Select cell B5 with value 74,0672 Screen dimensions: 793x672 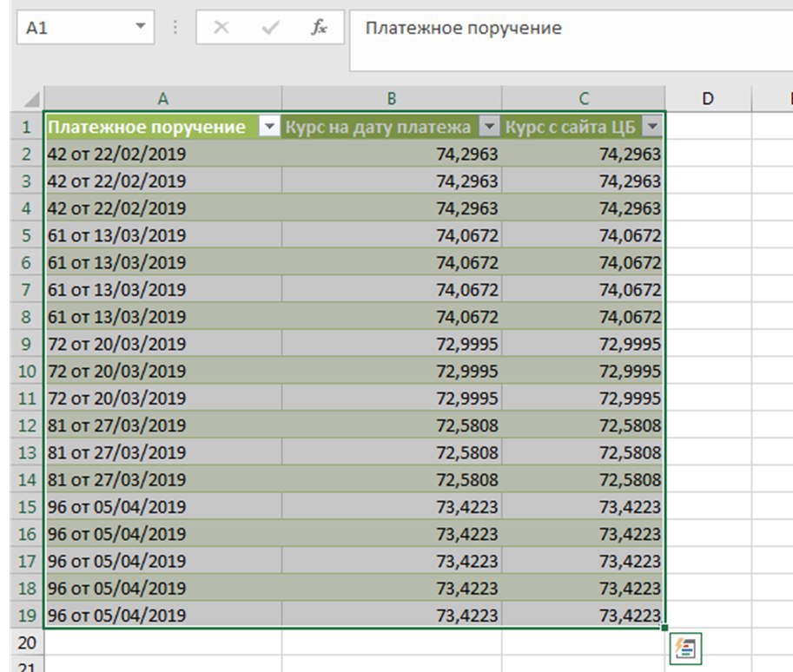(x=392, y=235)
